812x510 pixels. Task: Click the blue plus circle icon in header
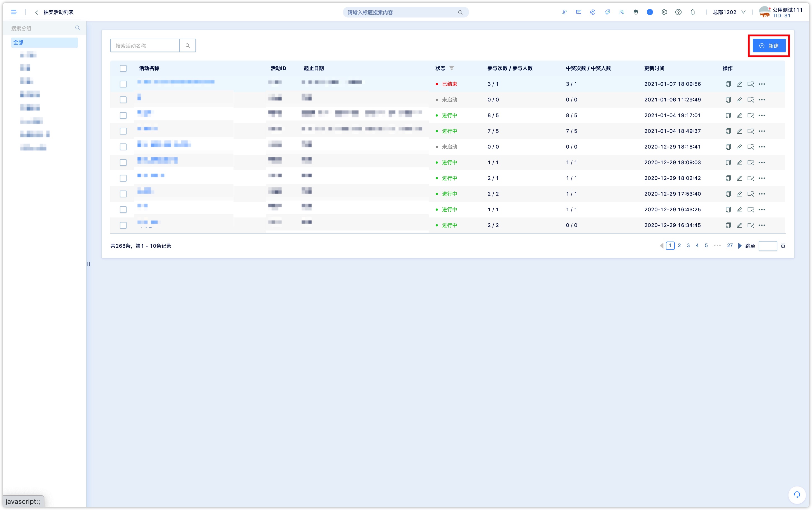click(650, 12)
